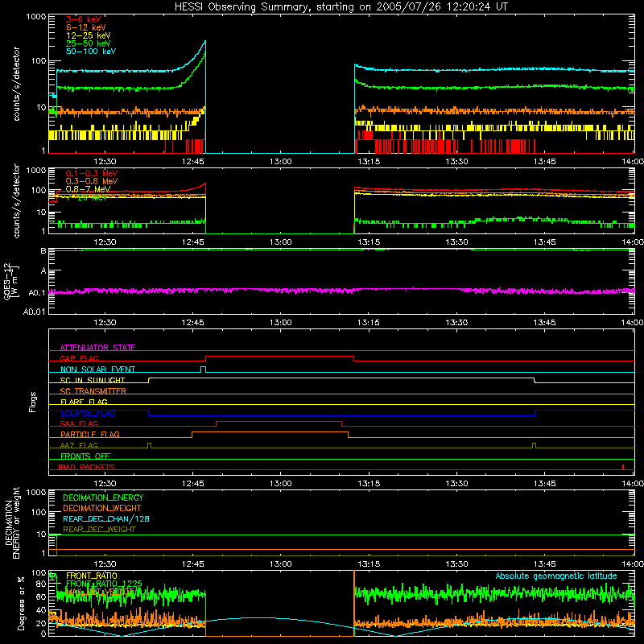Click the 'A0.01' tick label on GOES axis
The width and height of the screenshot is (644, 644).
click(35, 312)
